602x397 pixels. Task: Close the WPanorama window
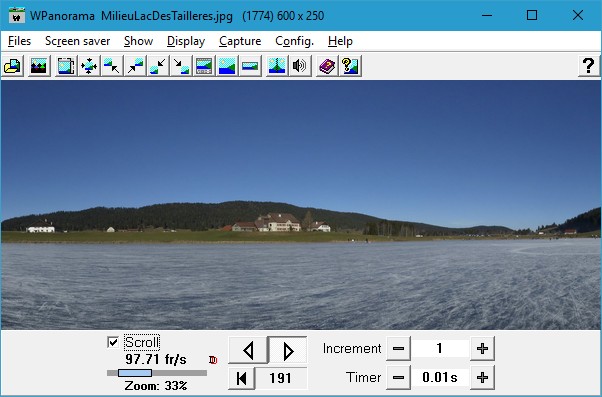tap(578, 15)
